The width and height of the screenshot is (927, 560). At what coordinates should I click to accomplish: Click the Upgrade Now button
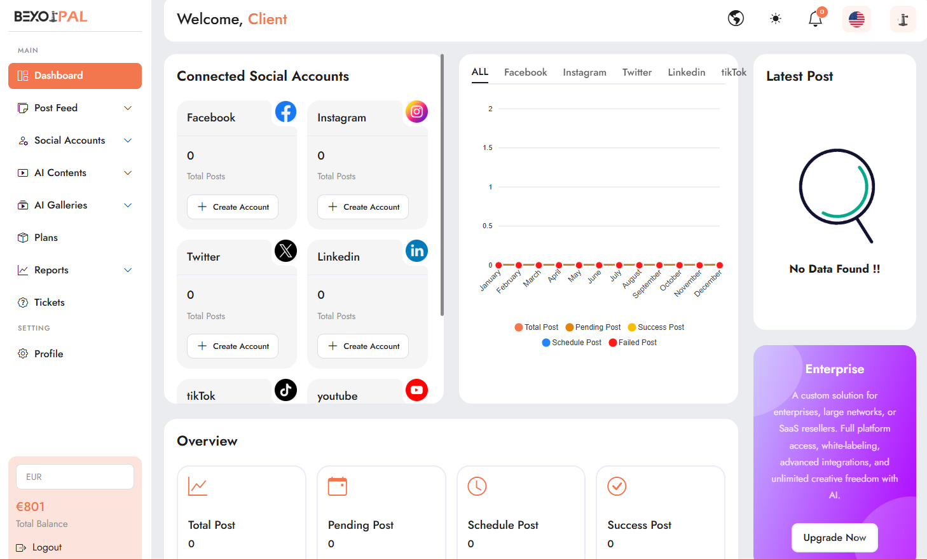835,538
